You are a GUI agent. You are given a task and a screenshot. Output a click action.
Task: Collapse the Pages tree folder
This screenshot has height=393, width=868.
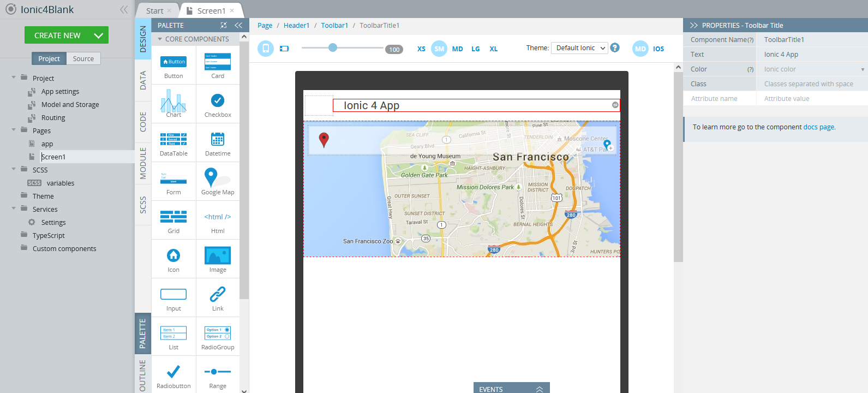(x=14, y=130)
